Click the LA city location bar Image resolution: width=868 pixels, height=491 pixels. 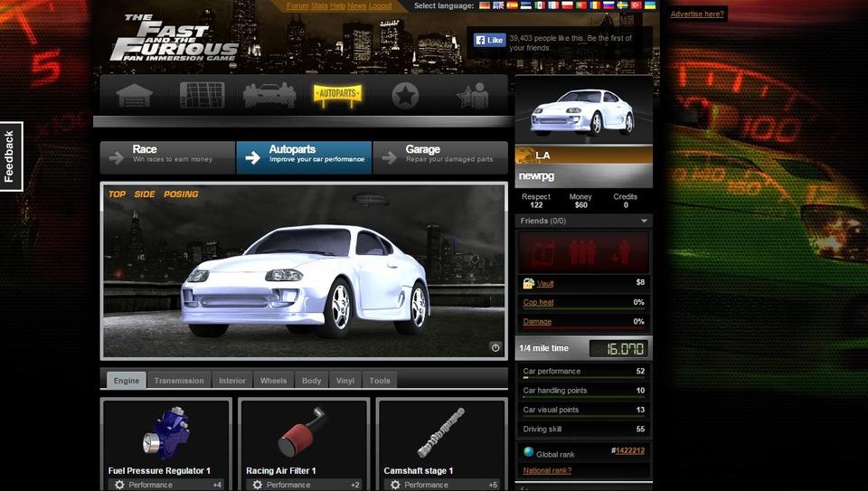[x=583, y=155]
